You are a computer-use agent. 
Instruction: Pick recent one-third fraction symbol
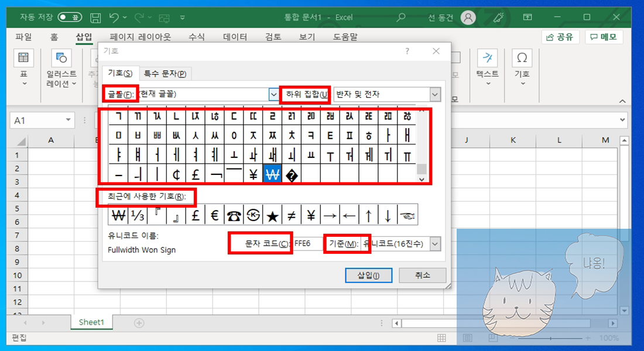click(x=138, y=215)
